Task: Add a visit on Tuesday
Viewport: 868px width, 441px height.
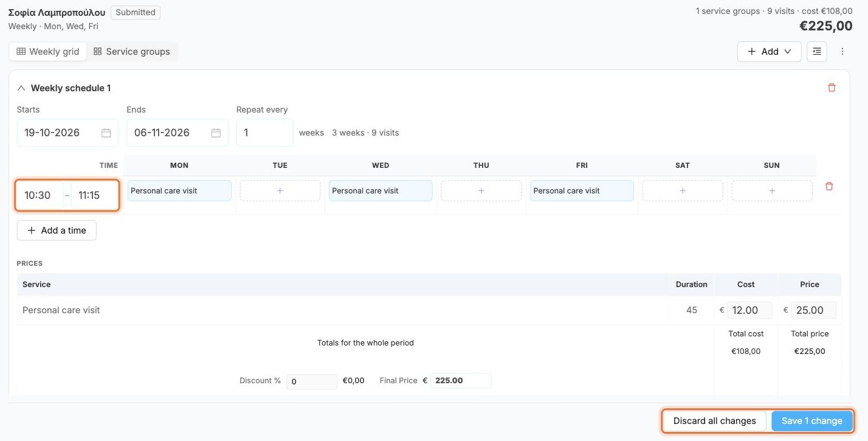Action: coord(280,191)
